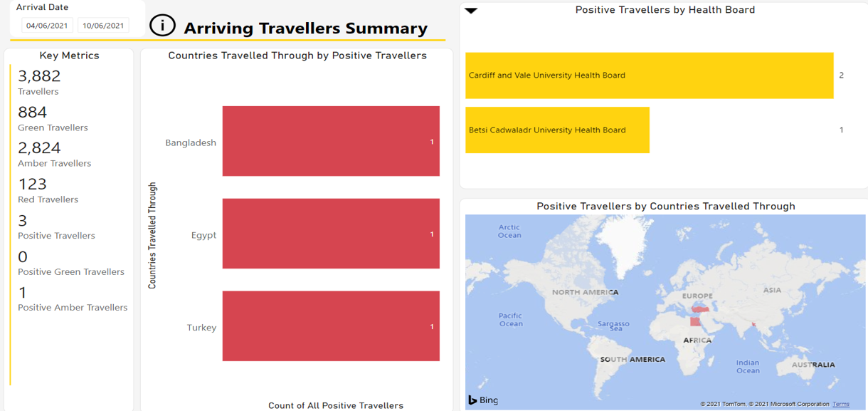
Task: Click the highlighted Turkey region on the map
Action: (701, 310)
